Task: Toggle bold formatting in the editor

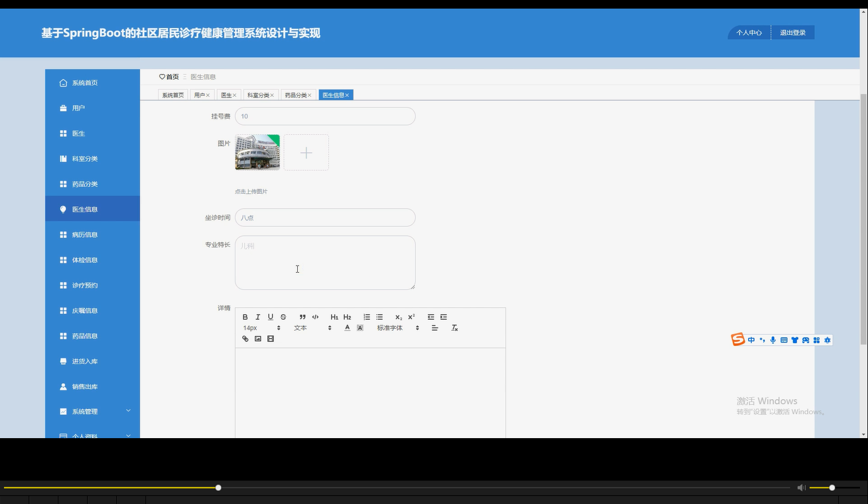Action: pyautogui.click(x=245, y=317)
